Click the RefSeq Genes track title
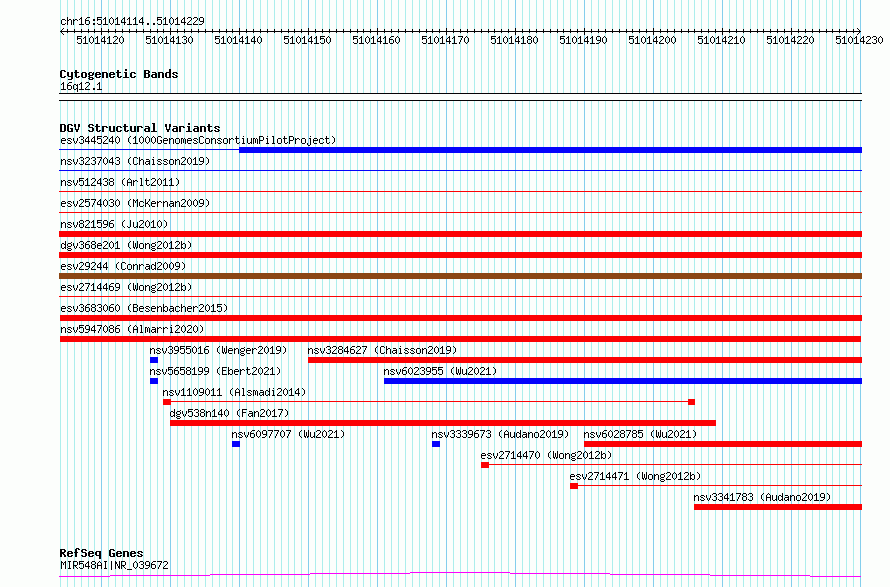 [101, 553]
